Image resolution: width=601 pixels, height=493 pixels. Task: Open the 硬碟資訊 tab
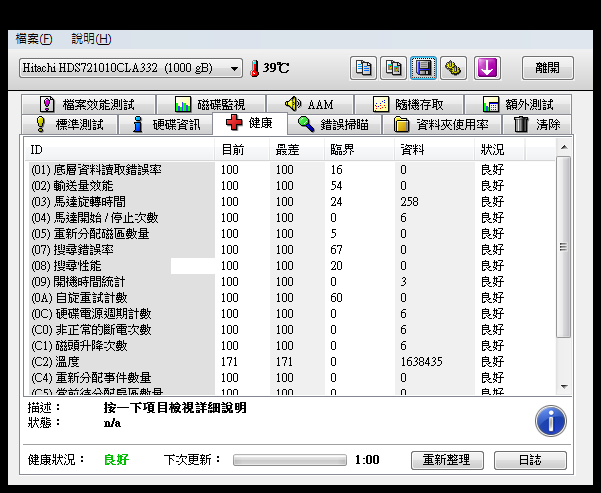pos(166,124)
